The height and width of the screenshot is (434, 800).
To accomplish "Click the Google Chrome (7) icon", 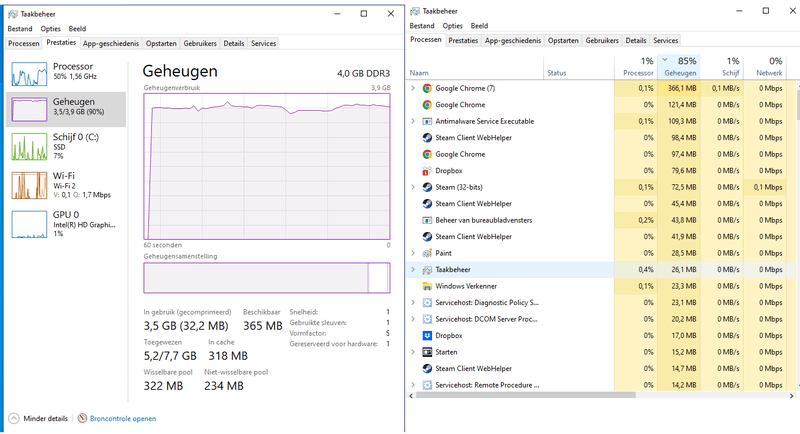I will (427, 88).
